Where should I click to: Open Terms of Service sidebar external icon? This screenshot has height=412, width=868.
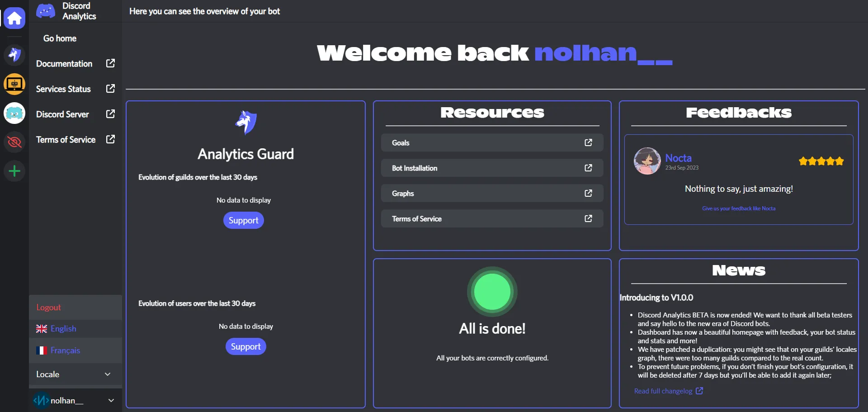click(x=110, y=139)
